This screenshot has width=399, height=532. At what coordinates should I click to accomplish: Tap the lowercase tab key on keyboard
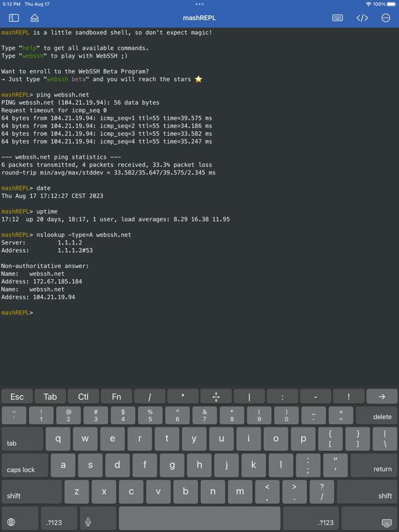click(x=22, y=439)
